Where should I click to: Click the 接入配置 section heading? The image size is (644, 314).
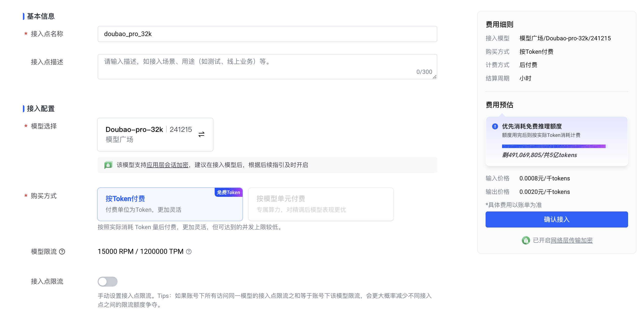[41, 108]
